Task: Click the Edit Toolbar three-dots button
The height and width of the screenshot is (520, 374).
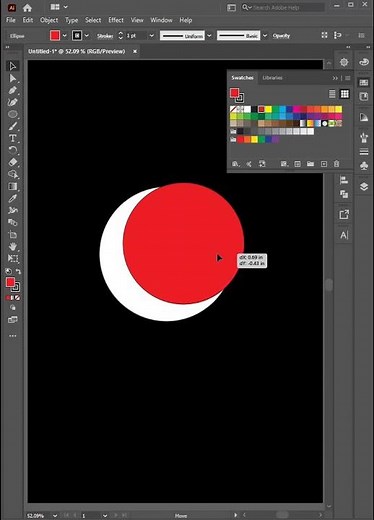Action: pos(13,336)
